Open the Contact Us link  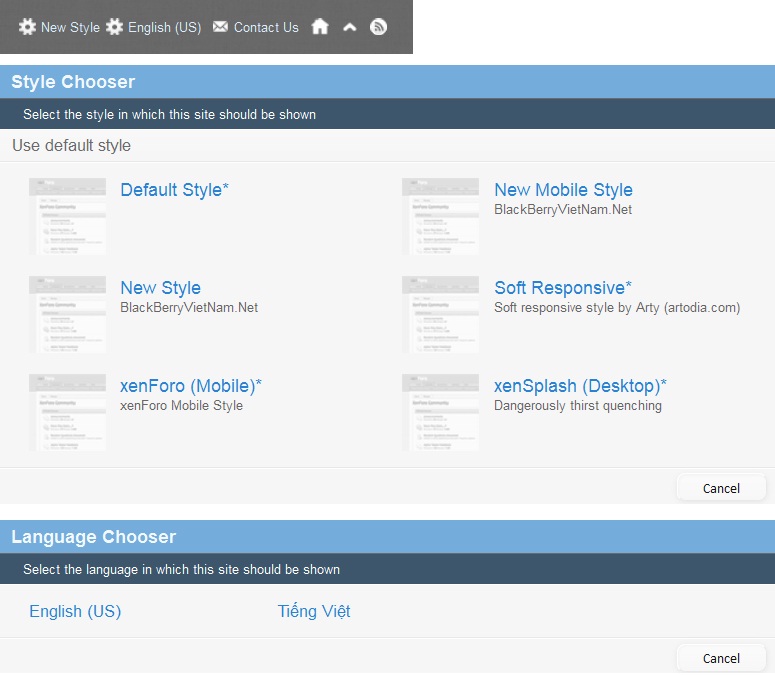tap(266, 27)
